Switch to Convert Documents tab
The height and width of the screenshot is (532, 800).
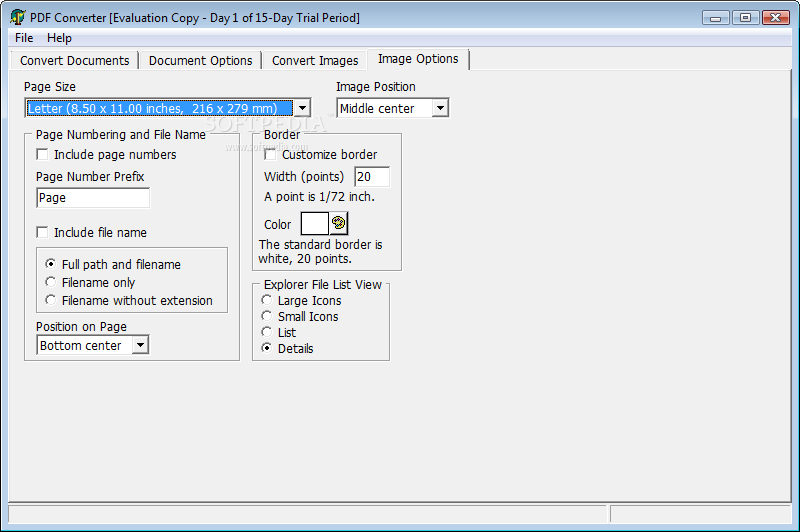pyautogui.click(x=74, y=60)
